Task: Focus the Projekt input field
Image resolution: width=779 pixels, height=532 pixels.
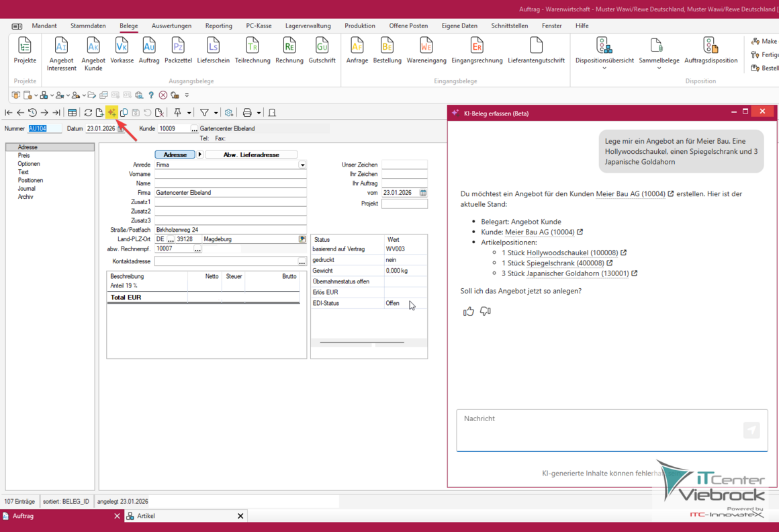Action: pyautogui.click(x=404, y=204)
